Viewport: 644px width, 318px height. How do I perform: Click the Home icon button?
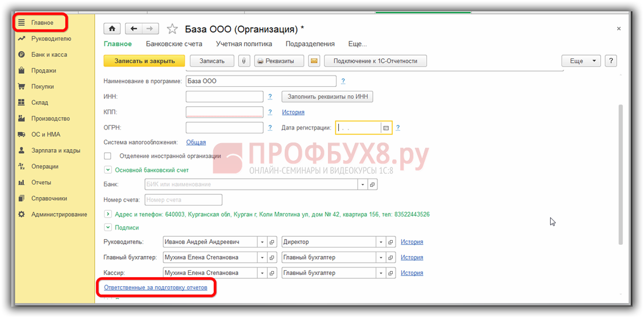pos(112,28)
